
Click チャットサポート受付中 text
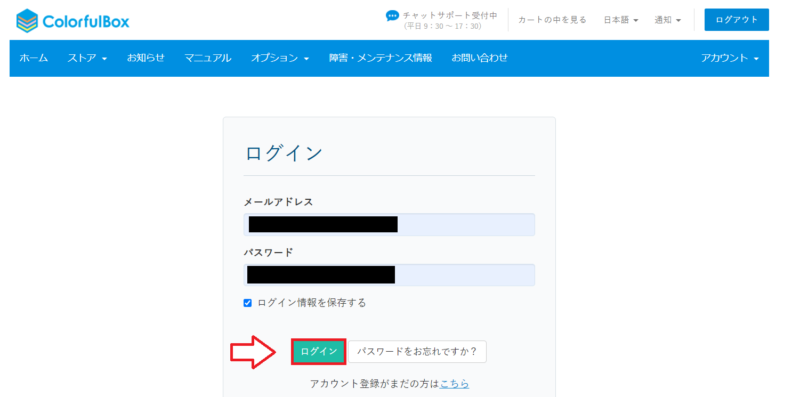tap(449, 15)
